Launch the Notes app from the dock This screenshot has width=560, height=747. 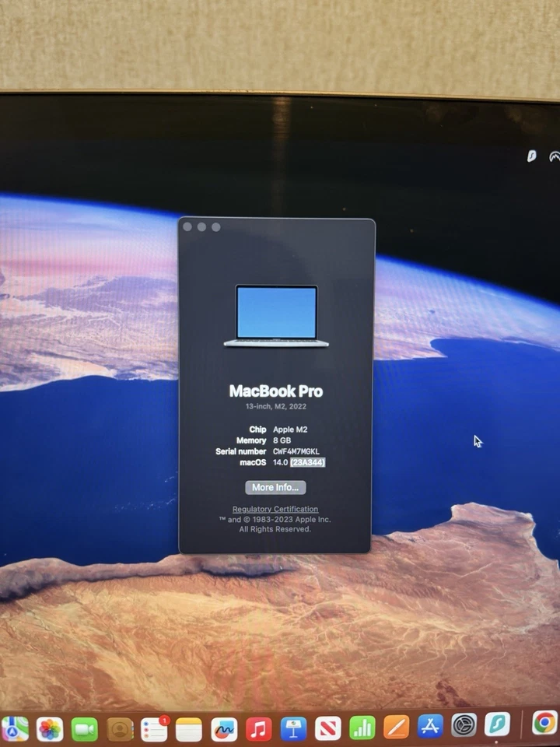[x=189, y=729]
